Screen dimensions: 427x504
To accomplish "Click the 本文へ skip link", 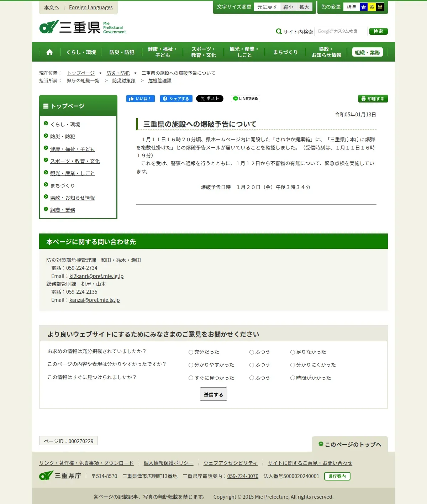I will click(x=52, y=7).
